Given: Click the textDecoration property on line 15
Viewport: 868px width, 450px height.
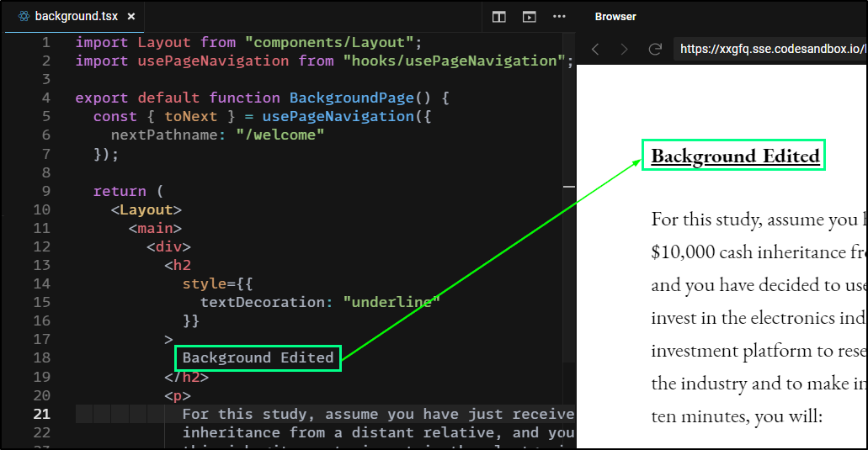Looking at the screenshot, I should (262, 303).
